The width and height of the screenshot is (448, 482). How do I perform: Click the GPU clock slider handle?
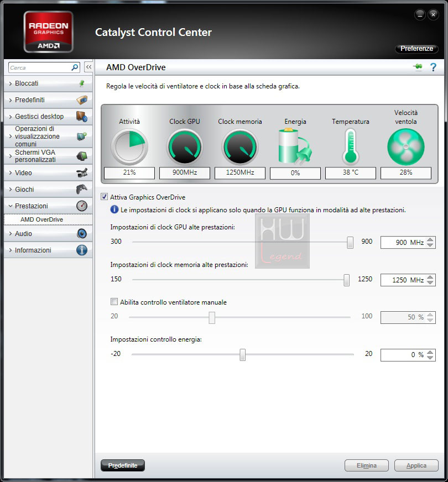click(x=350, y=242)
